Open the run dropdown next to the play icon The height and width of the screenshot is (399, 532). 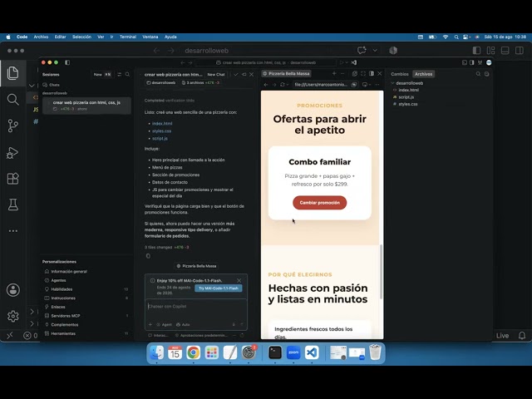click(x=347, y=63)
